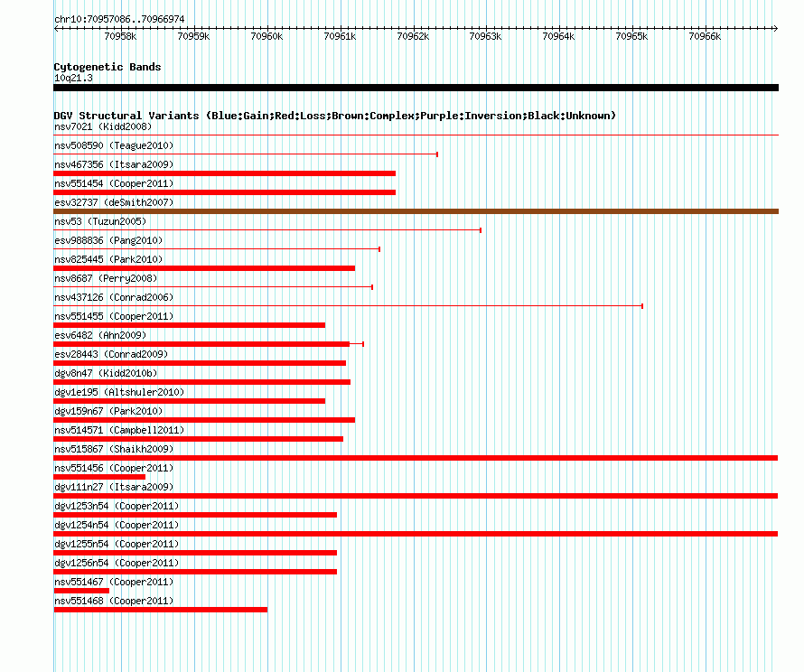Click the full-width red bar of nsv515867

point(416,458)
